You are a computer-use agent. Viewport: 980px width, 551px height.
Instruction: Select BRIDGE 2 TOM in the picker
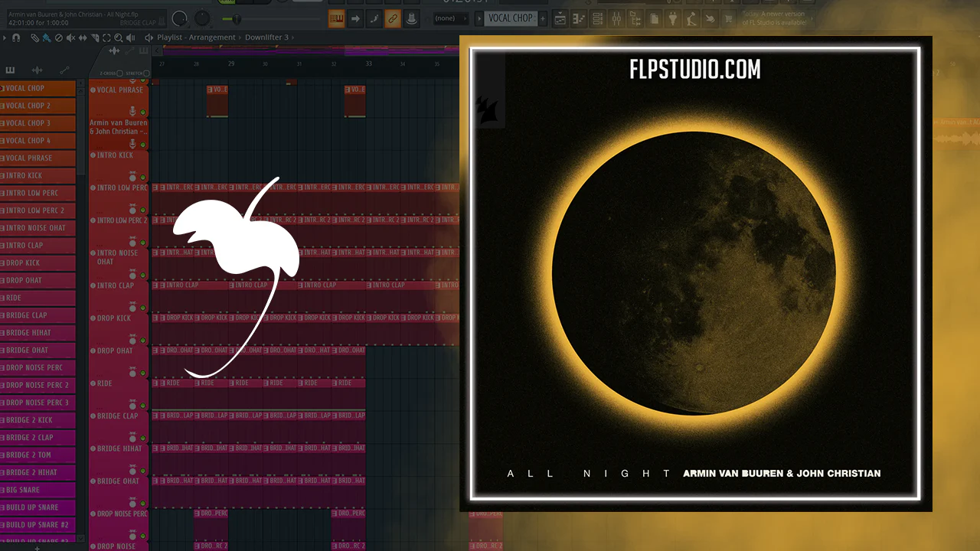click(38, 455)
